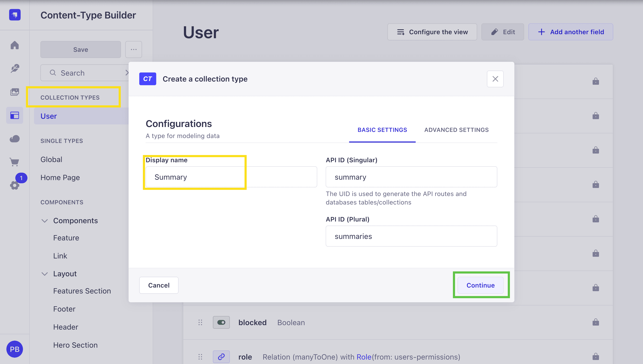Click the sidebar Search field

[x=85, y=73]
